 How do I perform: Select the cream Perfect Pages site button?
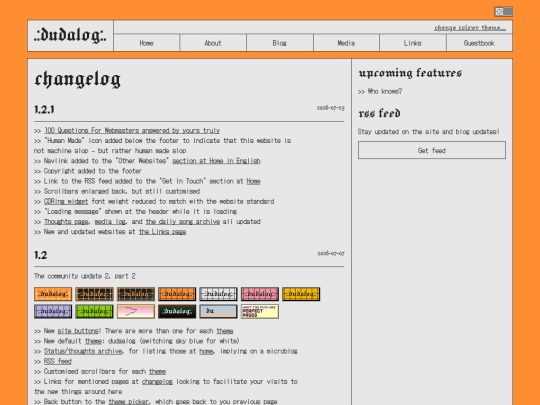260,311
